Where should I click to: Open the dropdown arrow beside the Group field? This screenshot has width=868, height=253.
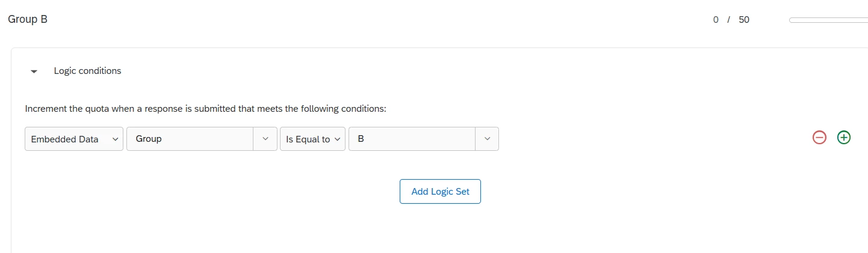point(265,139)
